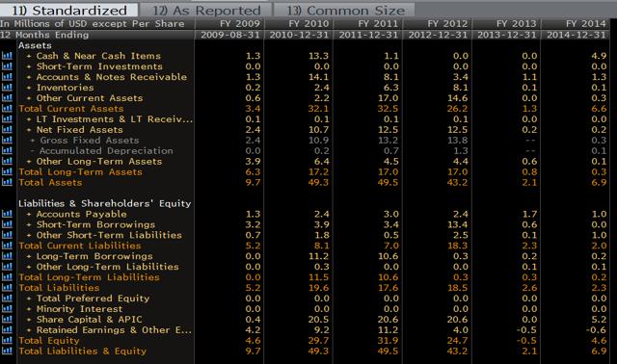Open chart icon for Retained Earnings row

7,329
